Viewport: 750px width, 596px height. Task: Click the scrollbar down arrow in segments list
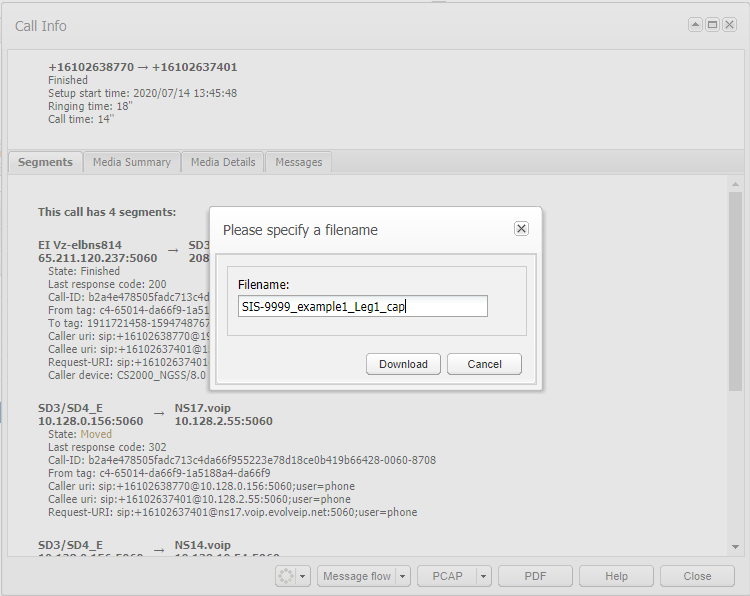click(735, 547)
